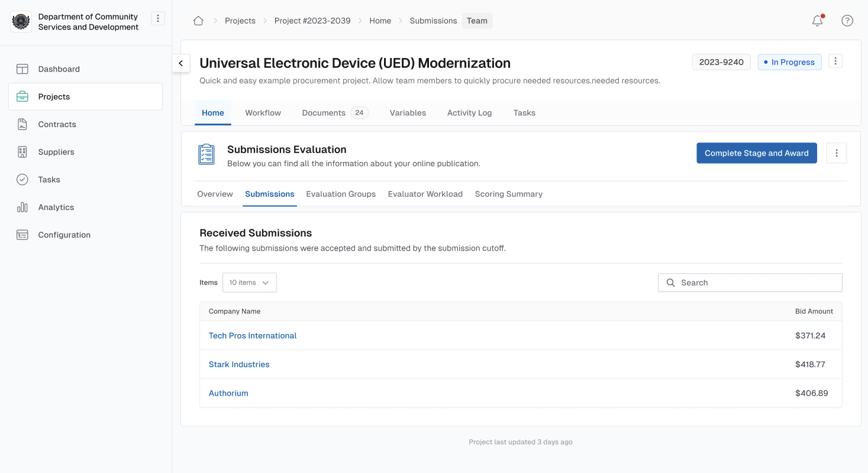
Task: Switch to the Scoring Summary tab
Action: [508, 194]
